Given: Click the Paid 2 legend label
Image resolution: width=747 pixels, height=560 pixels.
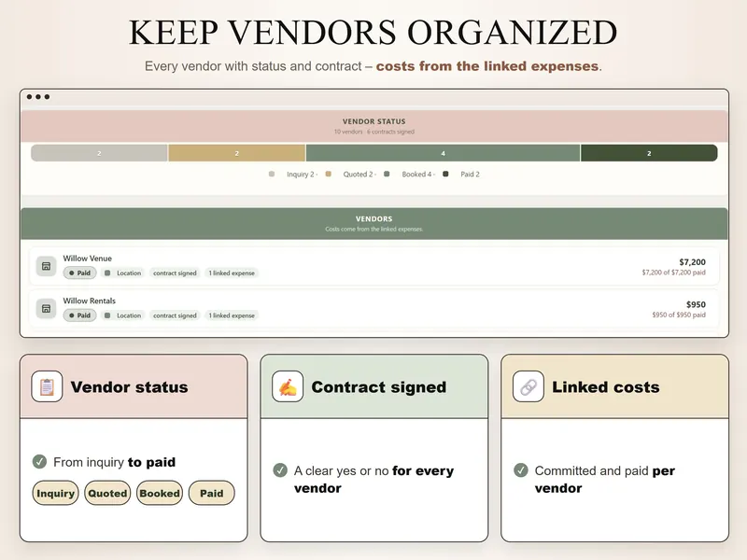Looking at the screenshot, I should [x=471, y=175].
